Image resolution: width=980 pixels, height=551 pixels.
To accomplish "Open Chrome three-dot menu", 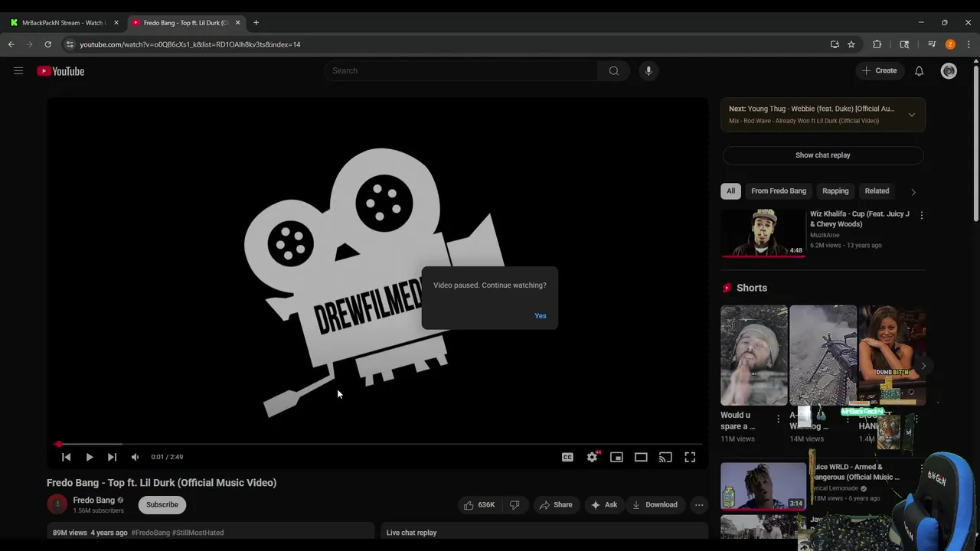I will click(969, 44).
